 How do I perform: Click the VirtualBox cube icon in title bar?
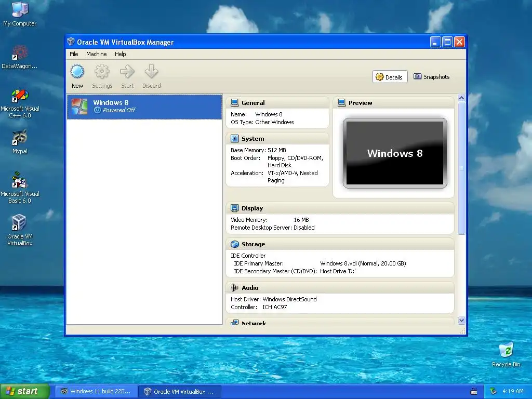click(x=71, y=42)
